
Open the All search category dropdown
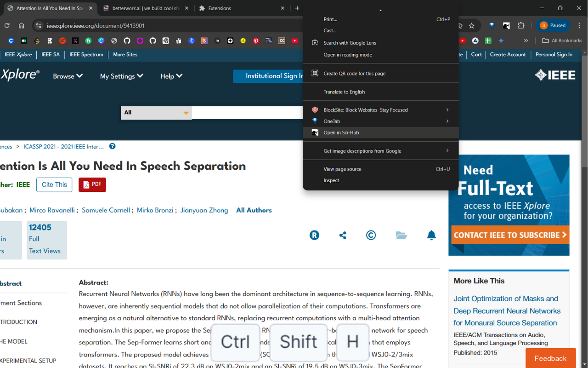[x=156, y=113]
